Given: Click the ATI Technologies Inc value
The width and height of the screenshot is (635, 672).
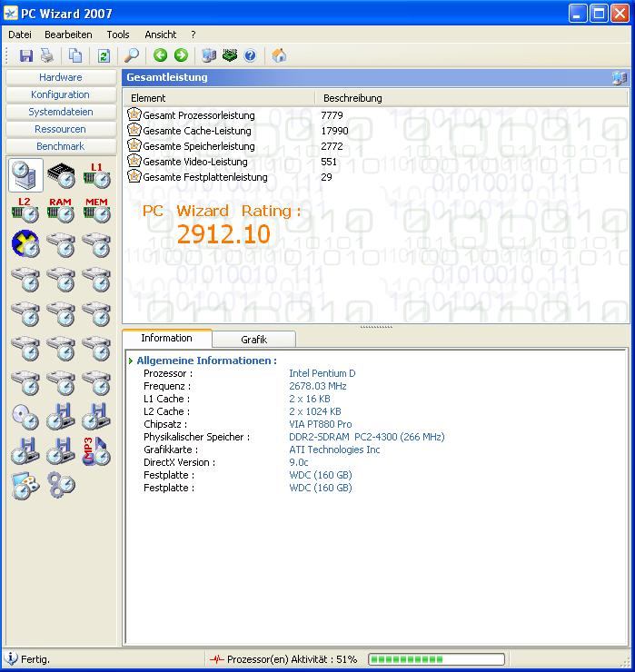Looking at the screenshot, I should pyautogui.click(x=334, y=450).
